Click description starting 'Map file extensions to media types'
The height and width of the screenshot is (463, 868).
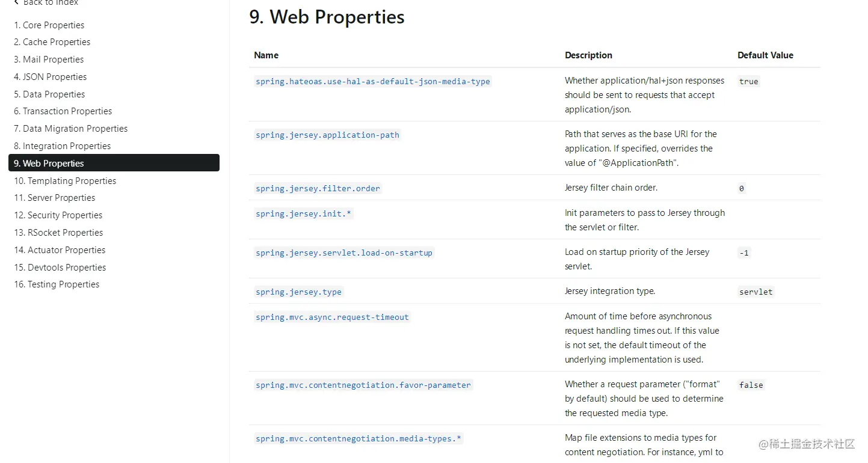click(x=644, y=445)
